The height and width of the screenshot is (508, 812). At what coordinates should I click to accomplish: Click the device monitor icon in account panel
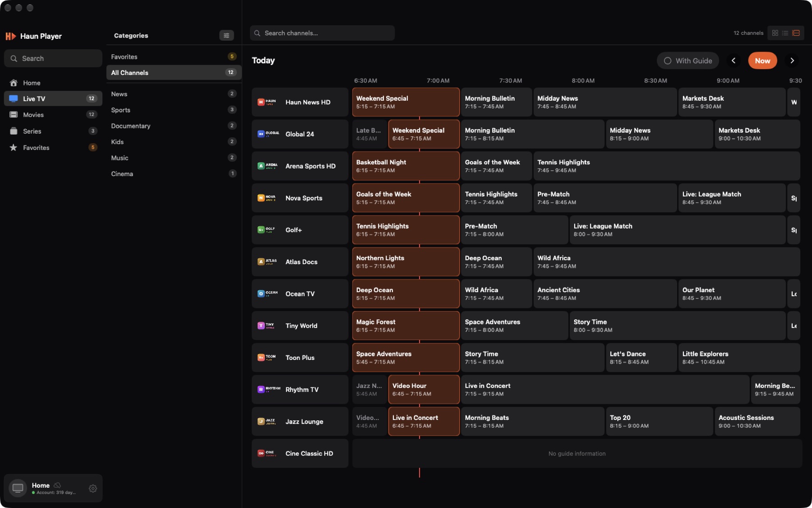tap(18, 489)
